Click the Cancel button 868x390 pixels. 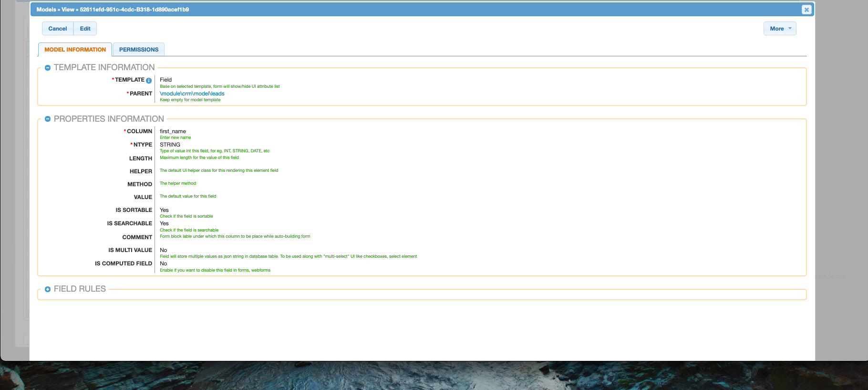pyautogui.click(x=58, y=29)
